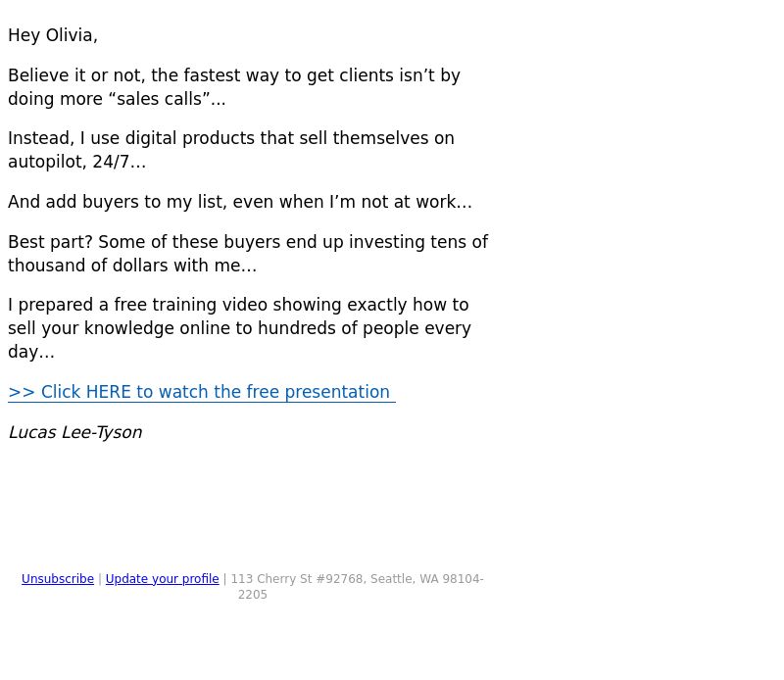Click the Unsubscribe link

tap(58, 578)
